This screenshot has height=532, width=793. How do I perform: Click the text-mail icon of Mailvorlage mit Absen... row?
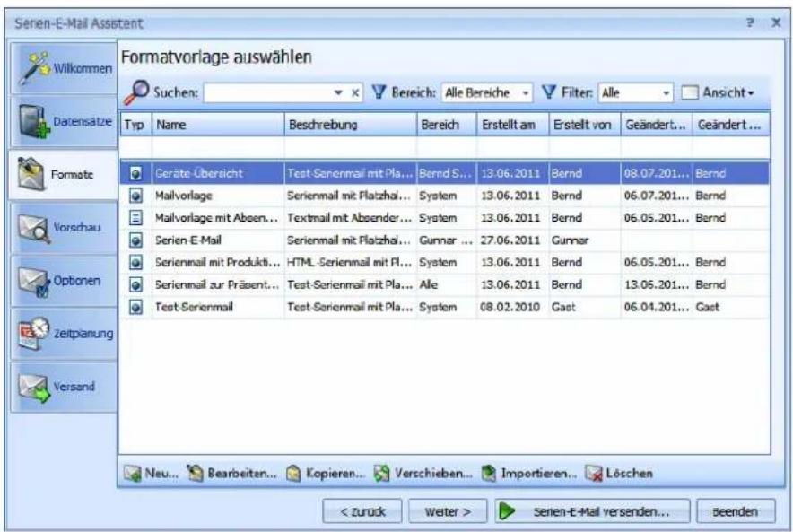pos(135,218)
